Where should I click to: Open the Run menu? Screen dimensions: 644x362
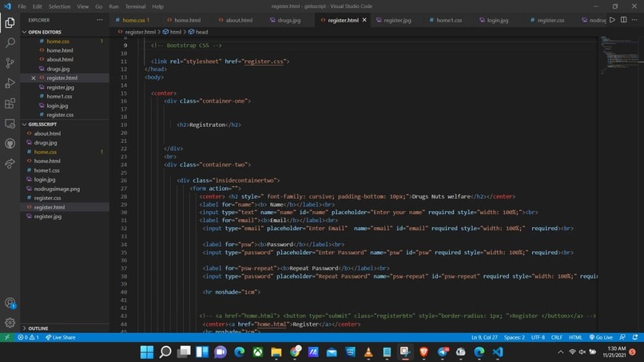[113, 6]
